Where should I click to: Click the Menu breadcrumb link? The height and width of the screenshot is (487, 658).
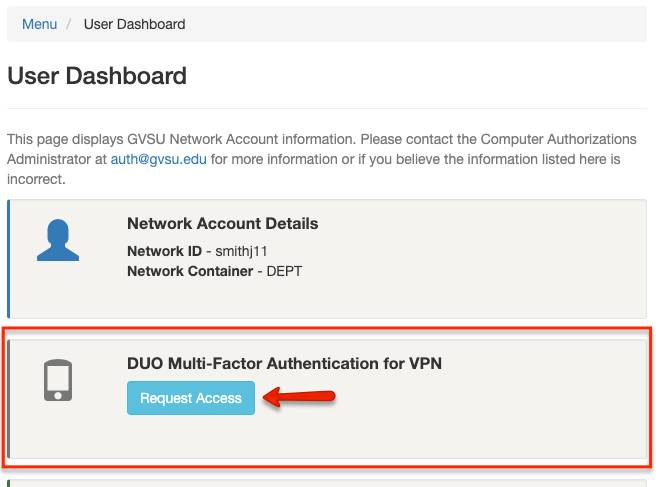[39, 24]
